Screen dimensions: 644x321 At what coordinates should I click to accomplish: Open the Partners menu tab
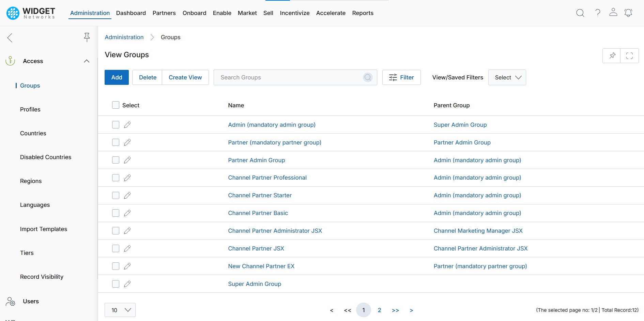point(164,13)
